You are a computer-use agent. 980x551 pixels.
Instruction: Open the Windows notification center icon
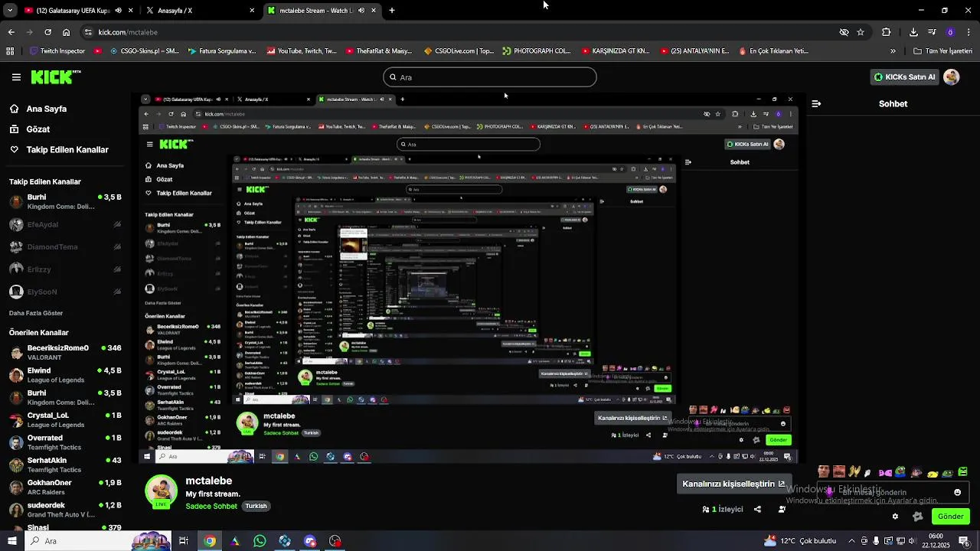964,541
